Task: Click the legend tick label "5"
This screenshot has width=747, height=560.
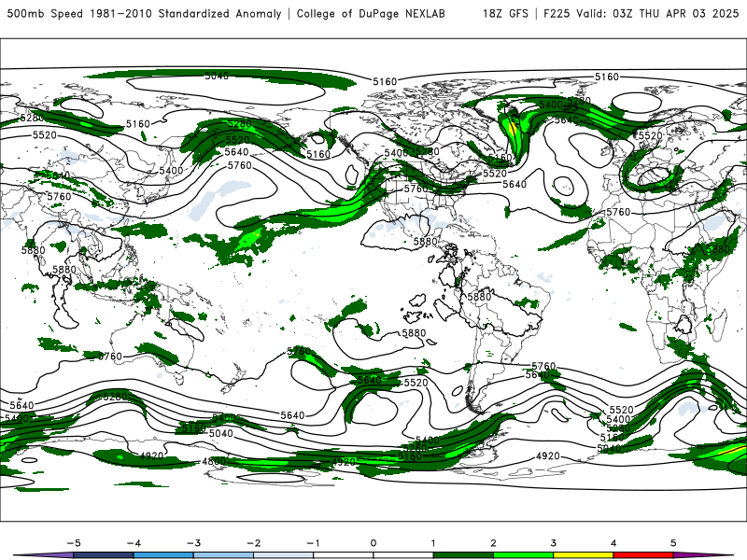Action: (x=673, y=543)
